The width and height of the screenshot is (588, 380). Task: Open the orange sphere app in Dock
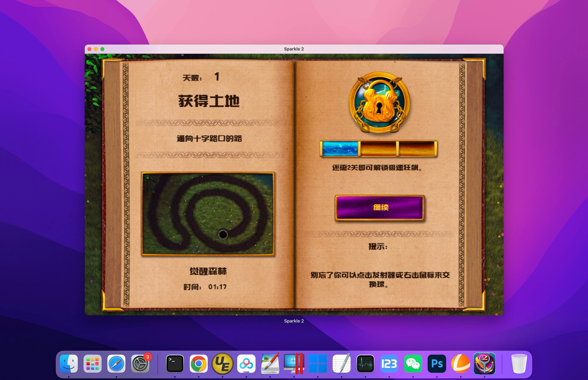(x=461, y=363)
